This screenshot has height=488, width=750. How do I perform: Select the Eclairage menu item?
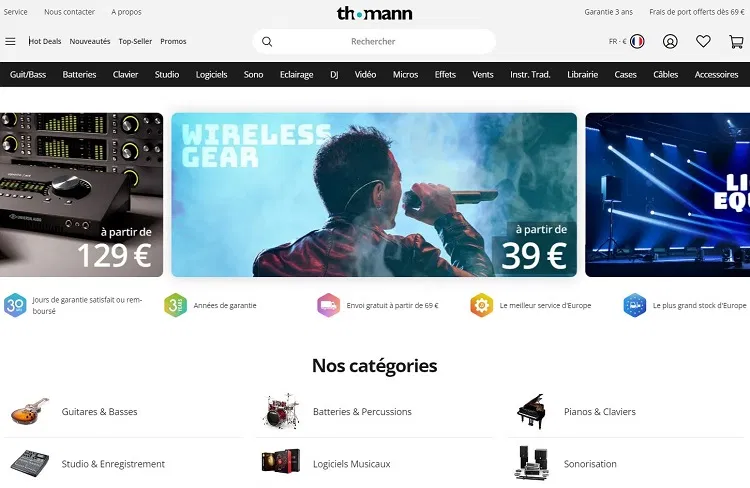point(297,75)
